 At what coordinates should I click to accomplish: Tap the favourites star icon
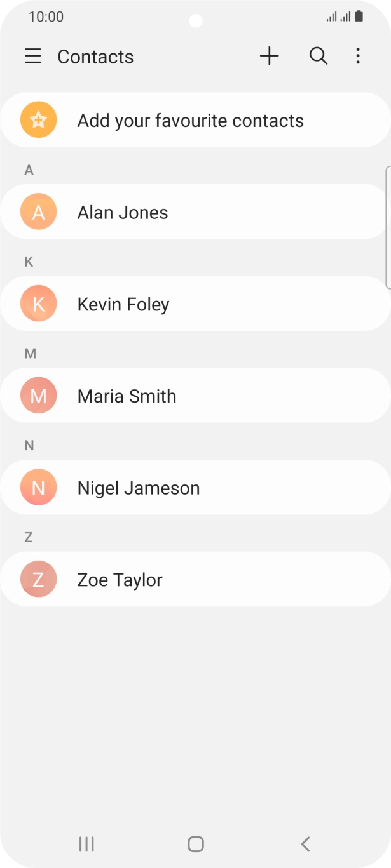tap(38, 119)
